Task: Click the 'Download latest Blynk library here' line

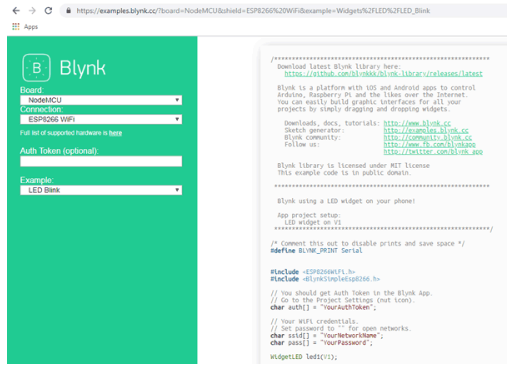Action: [339, 67]
